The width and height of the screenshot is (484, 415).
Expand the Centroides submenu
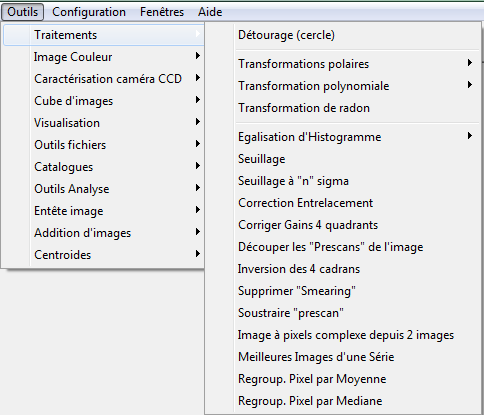[x=104, y=255]
